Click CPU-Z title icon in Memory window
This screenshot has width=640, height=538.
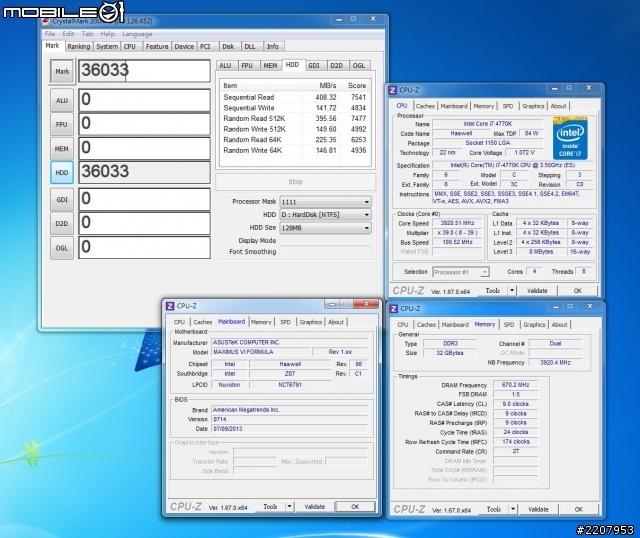coord(393,309)
